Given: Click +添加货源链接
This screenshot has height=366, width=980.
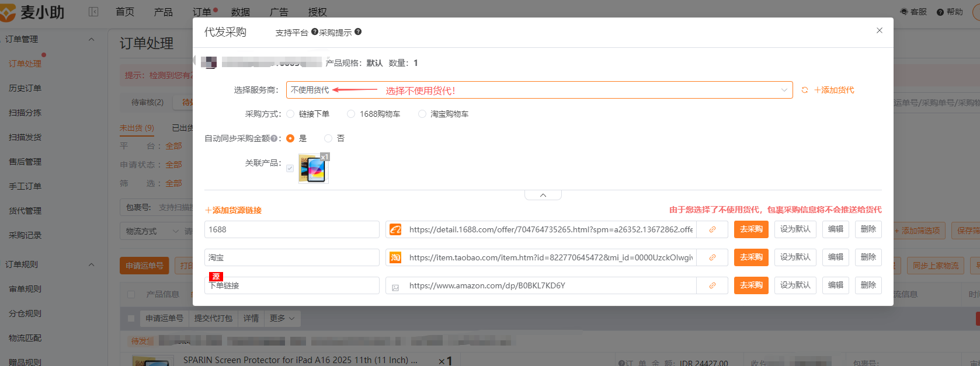Looking at the screenshot, I should [233, 210].
